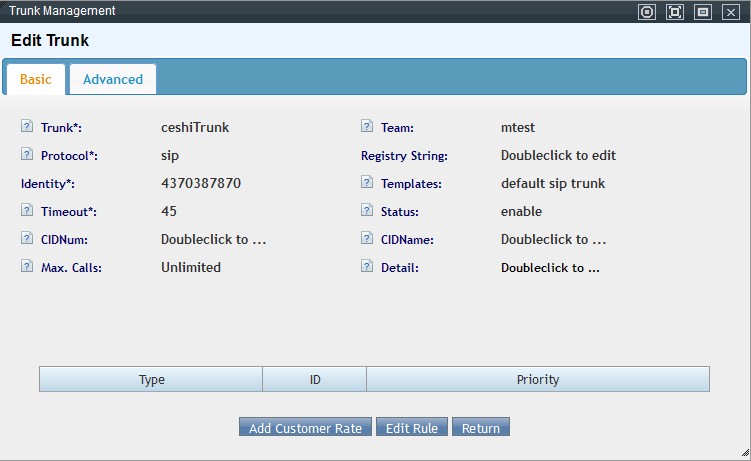The height and width of the screenshot is (461, 751).
Task: Click the Return button
Action: [x=481, y=428]
